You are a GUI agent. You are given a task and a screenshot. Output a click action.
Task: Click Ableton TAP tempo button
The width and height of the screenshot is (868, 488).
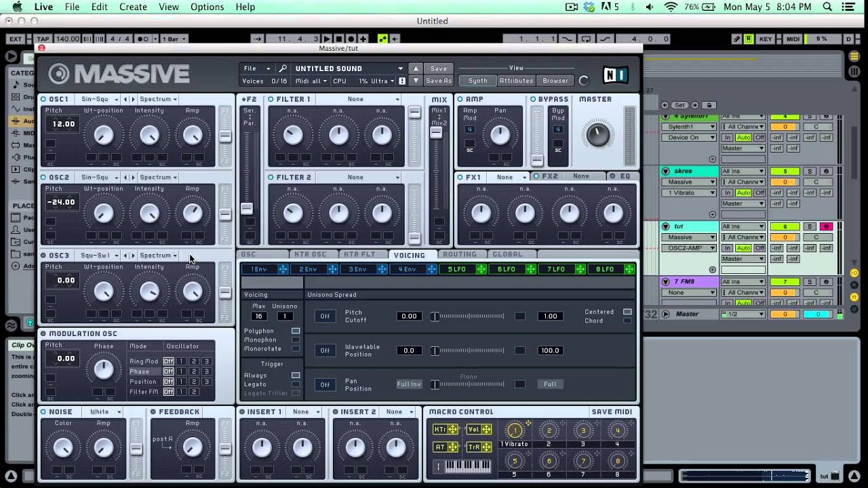[43, 39]
